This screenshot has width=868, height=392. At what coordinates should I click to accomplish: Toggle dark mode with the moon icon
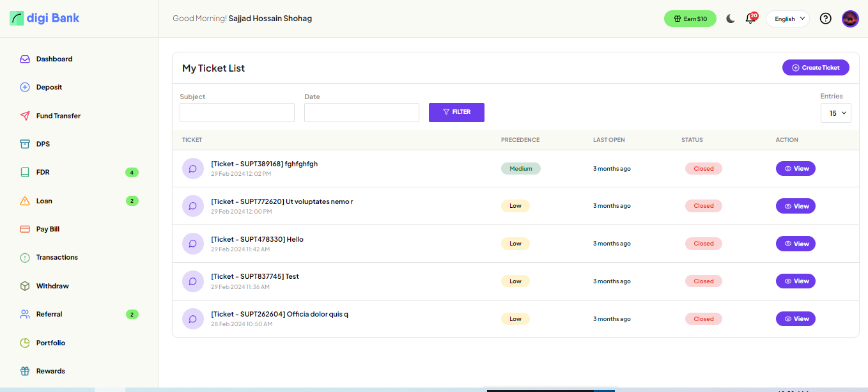730,19
